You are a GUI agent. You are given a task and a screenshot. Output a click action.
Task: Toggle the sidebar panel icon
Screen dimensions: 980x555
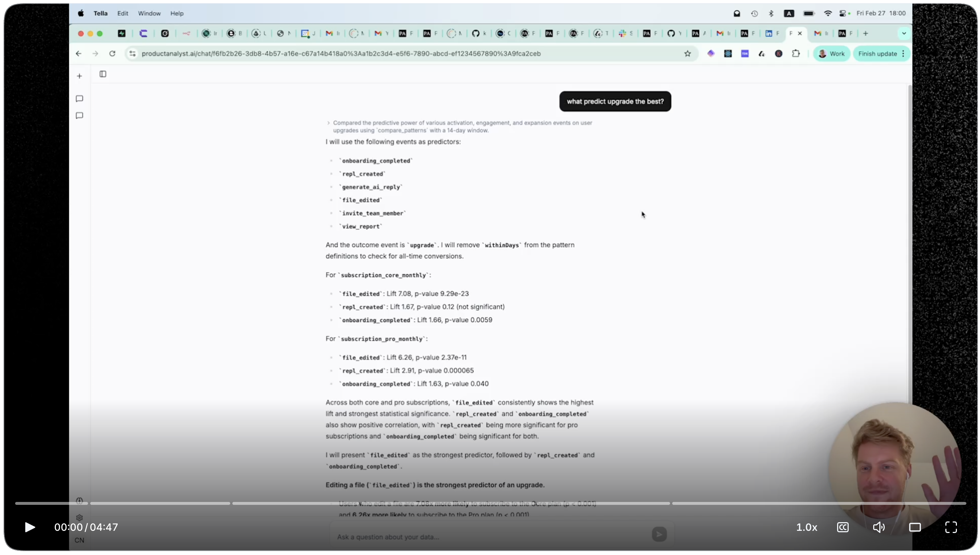[x=102, y=74]
